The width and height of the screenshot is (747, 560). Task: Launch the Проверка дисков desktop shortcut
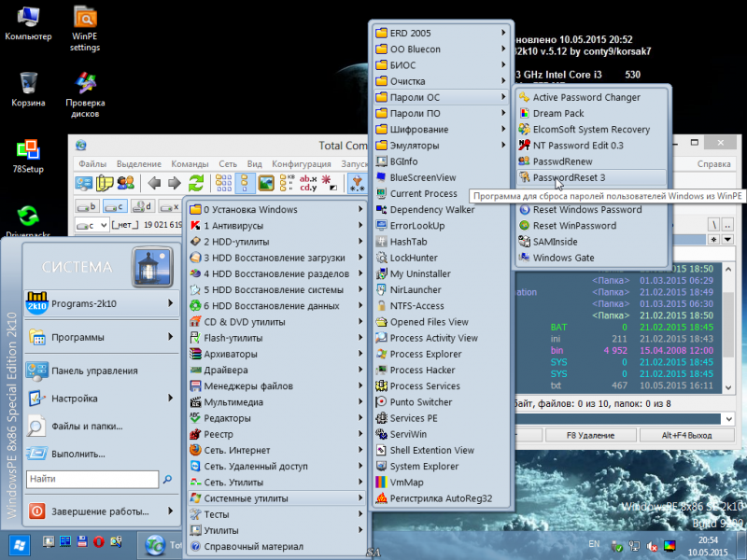(85, 95)
